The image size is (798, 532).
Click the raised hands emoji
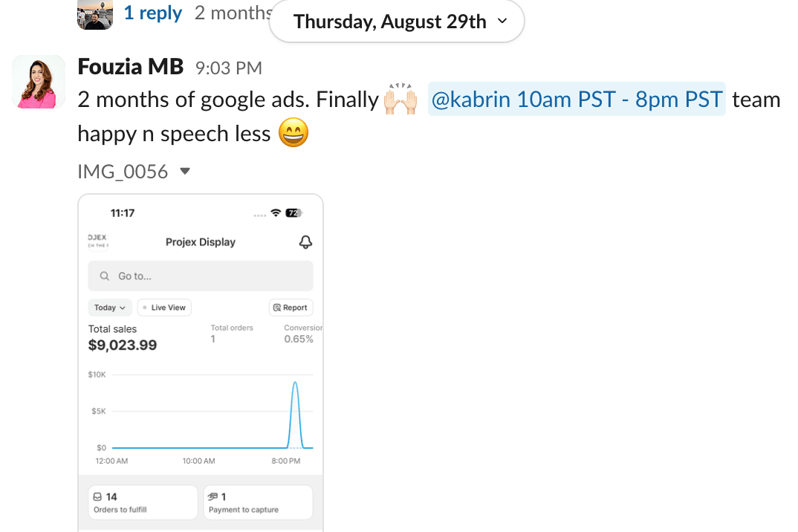(400, 100)
